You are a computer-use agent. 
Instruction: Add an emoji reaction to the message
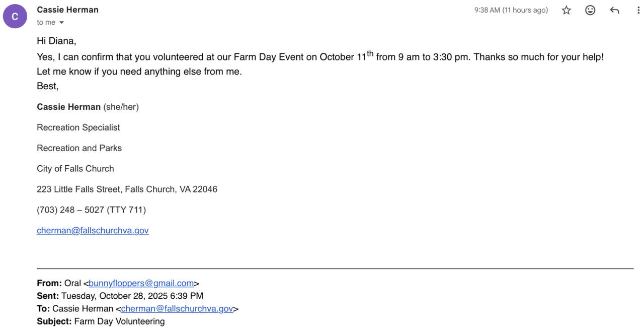pyautogui.click(x=590, y=11)
